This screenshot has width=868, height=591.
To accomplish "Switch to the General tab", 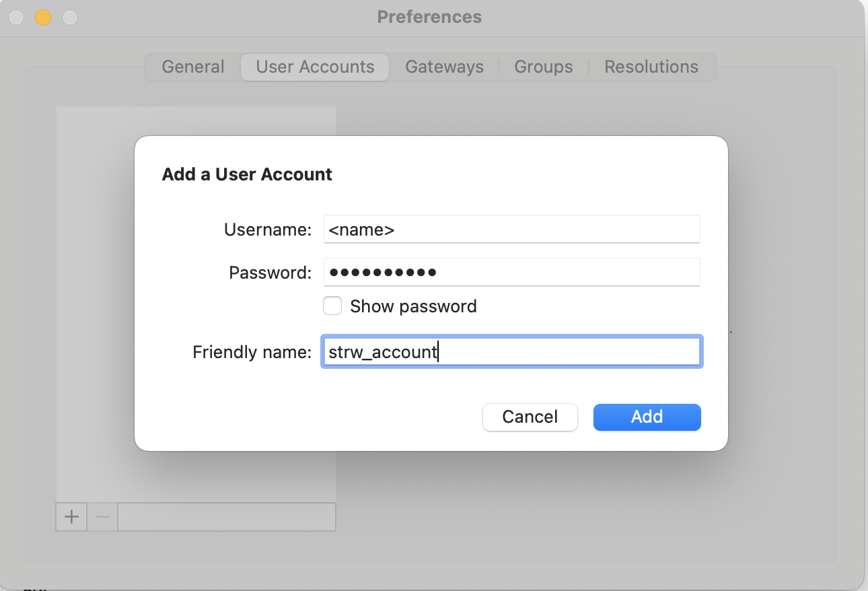I will click(193, 67).
